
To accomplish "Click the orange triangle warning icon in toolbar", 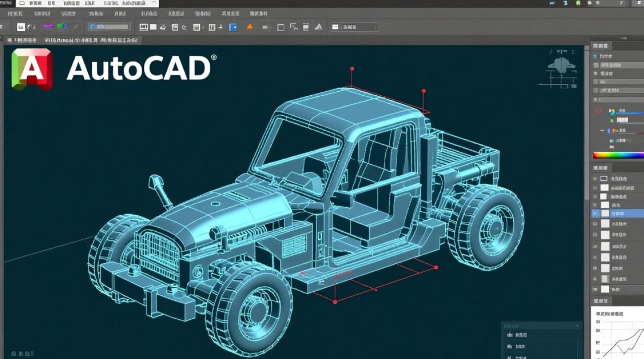I will (x=250, y=27).
